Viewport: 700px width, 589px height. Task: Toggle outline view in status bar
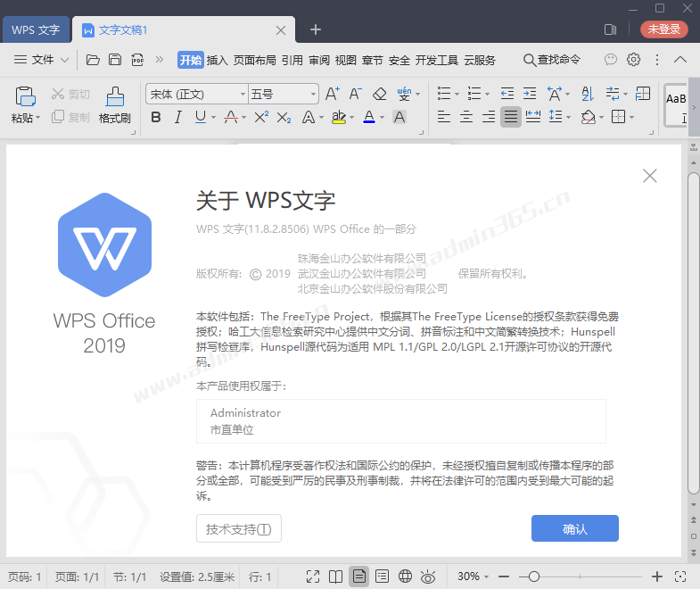pyautogui.click(x=383, y=577)
